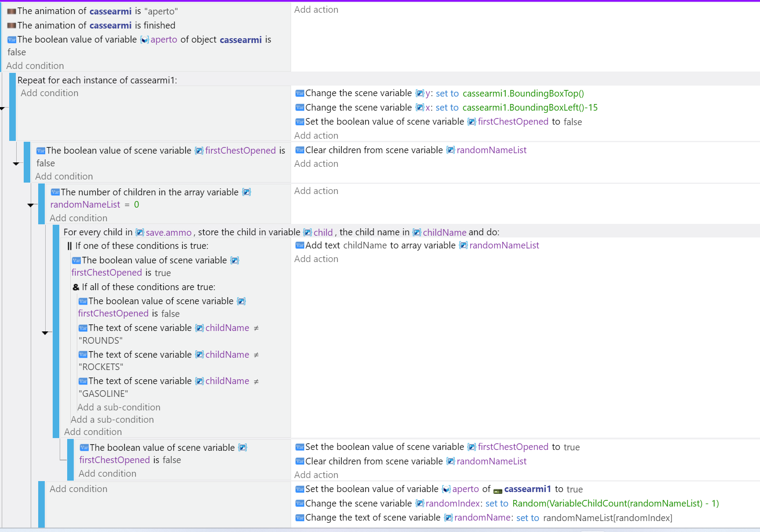Edit the Random(VariableChildCount) expression
The width and height of the screenshot is (760, 532).
click(615, 503)
